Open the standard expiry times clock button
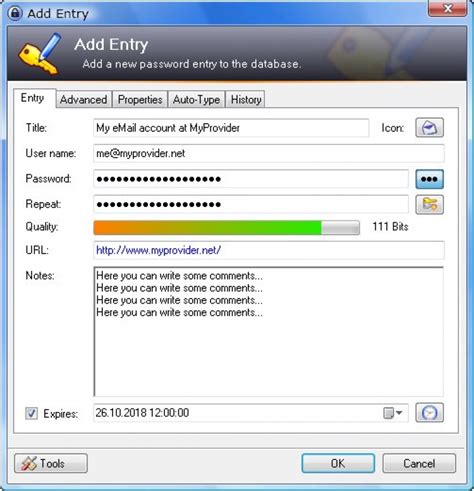The image size is (474, 491). point(429,413)
